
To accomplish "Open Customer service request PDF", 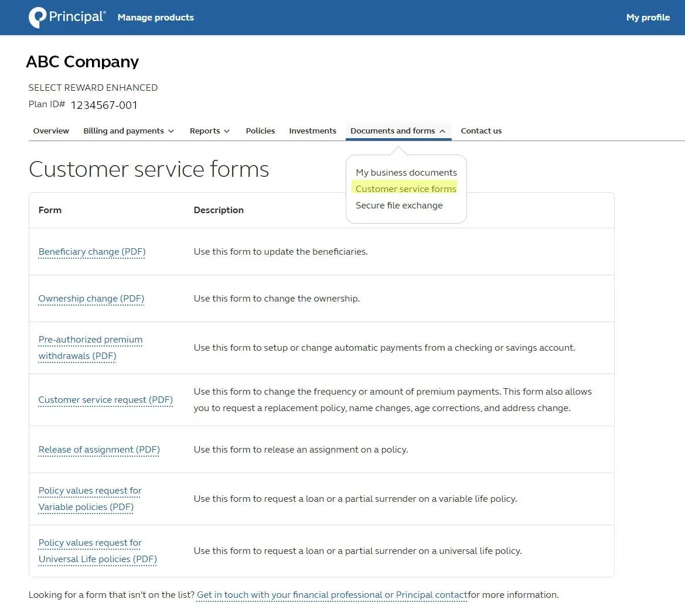I will pyautogui.click(x=105, y=399).
